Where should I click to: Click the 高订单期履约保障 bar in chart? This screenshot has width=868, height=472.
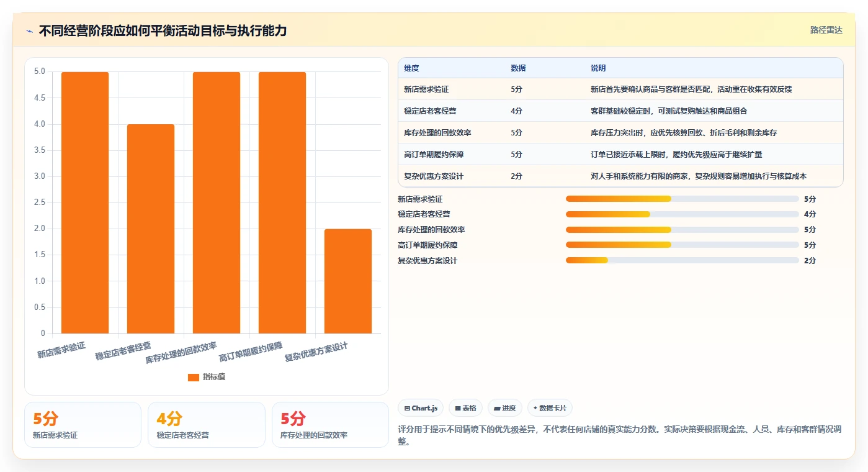coord(282,202)
